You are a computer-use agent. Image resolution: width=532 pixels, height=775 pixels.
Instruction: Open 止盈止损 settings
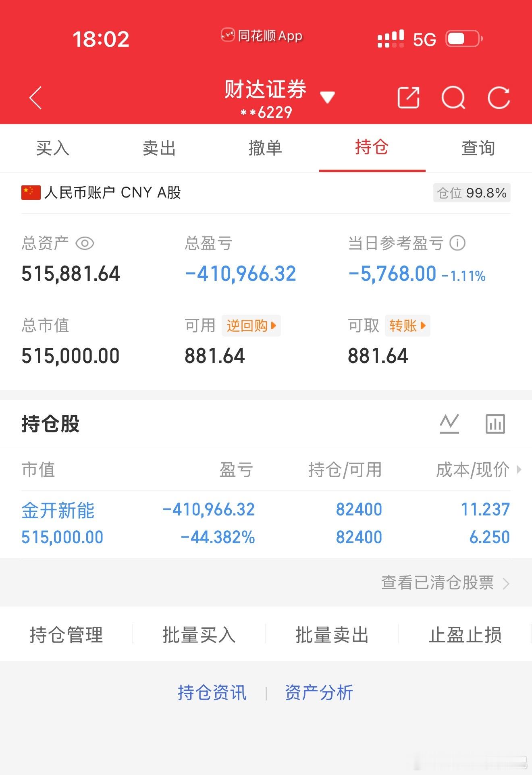click(465, 635)
